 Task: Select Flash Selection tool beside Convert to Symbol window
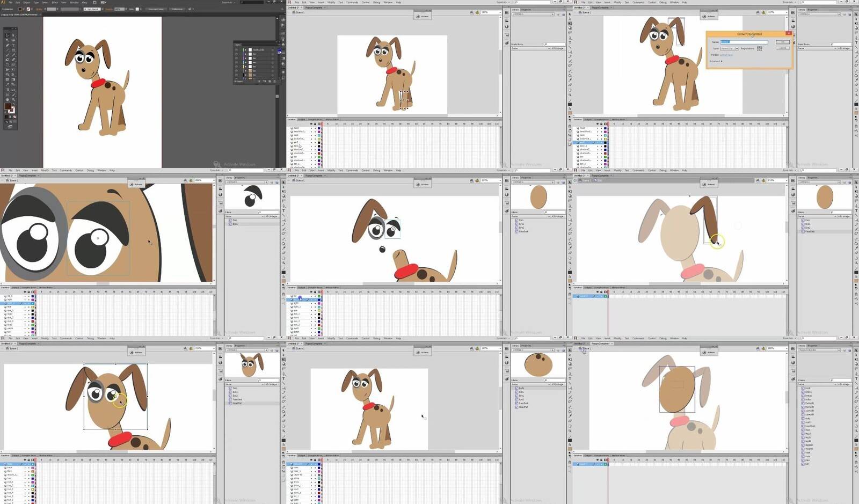(x=856, y=14)
